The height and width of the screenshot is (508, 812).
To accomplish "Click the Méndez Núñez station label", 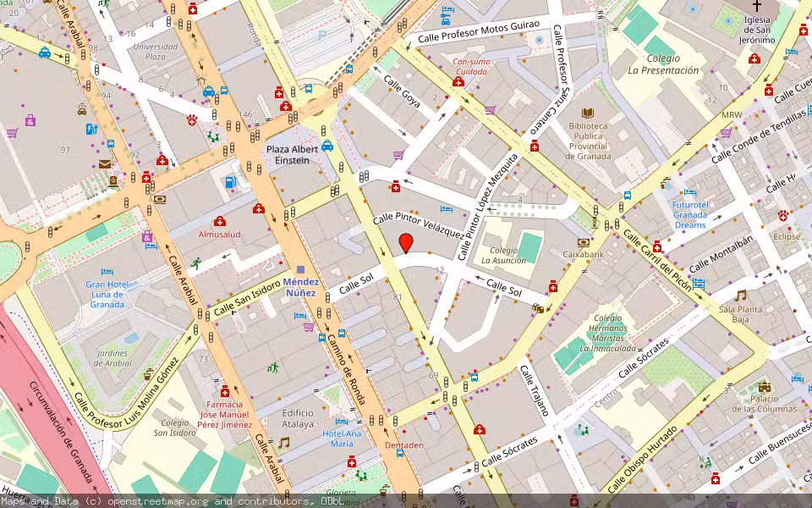I will [301, 287].
